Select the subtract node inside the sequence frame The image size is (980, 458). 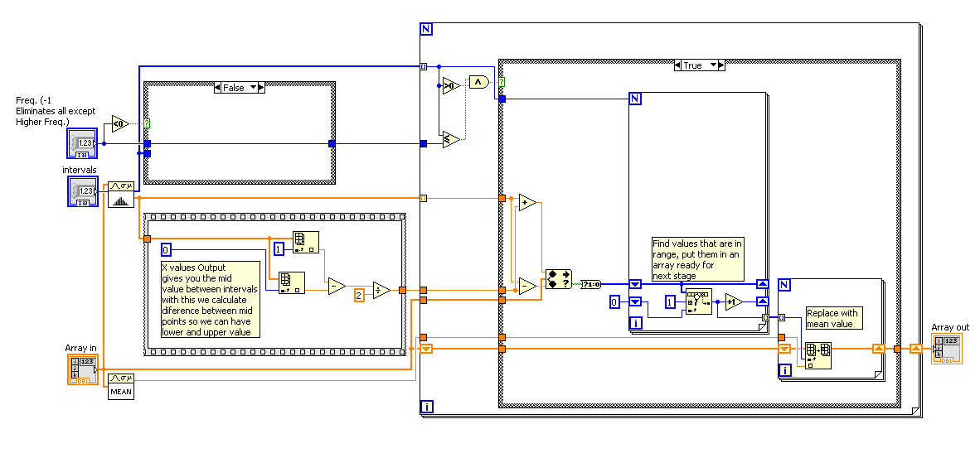337,286
